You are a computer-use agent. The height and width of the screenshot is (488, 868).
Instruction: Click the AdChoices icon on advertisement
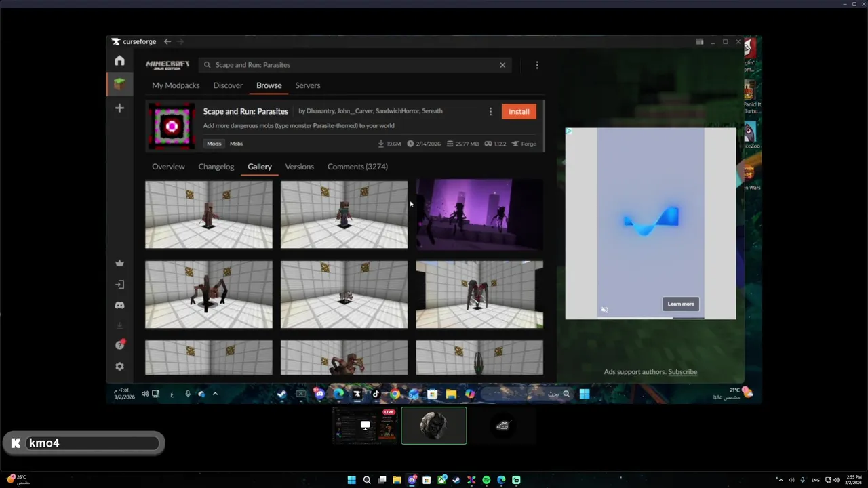click(x=569, y=131)
